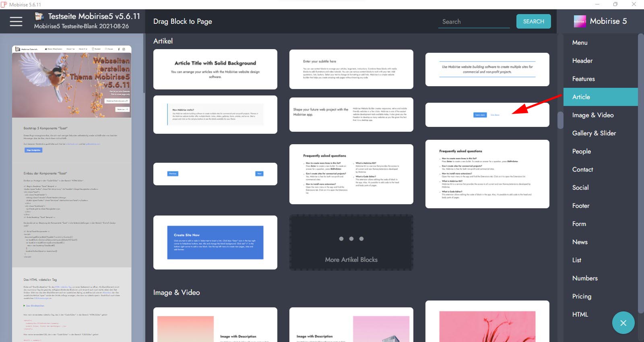The width and height of the screenshot is (644, 342).
Task: Click the 'Mobirise5 Testseite-Blank 2021-08-26' page name
Action: [x=81, y=26]
